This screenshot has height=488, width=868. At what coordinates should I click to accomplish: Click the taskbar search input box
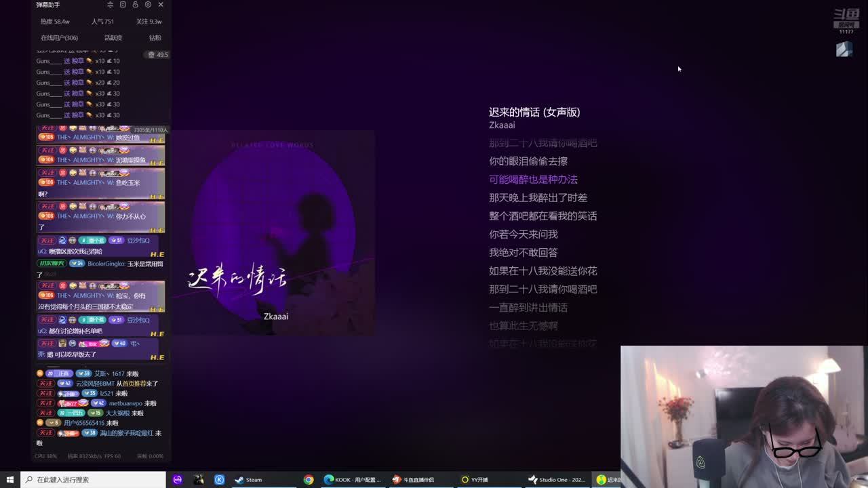(x=95, y=479)
